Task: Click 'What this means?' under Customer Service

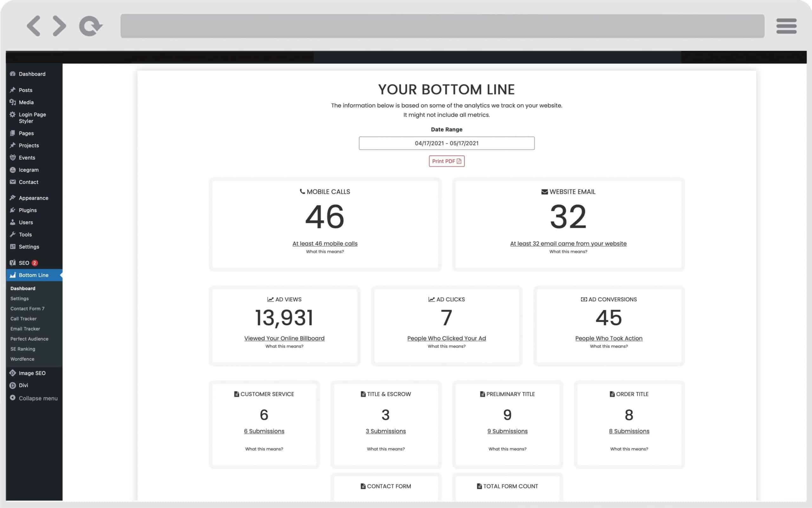Action: click(x=264, y=449)
